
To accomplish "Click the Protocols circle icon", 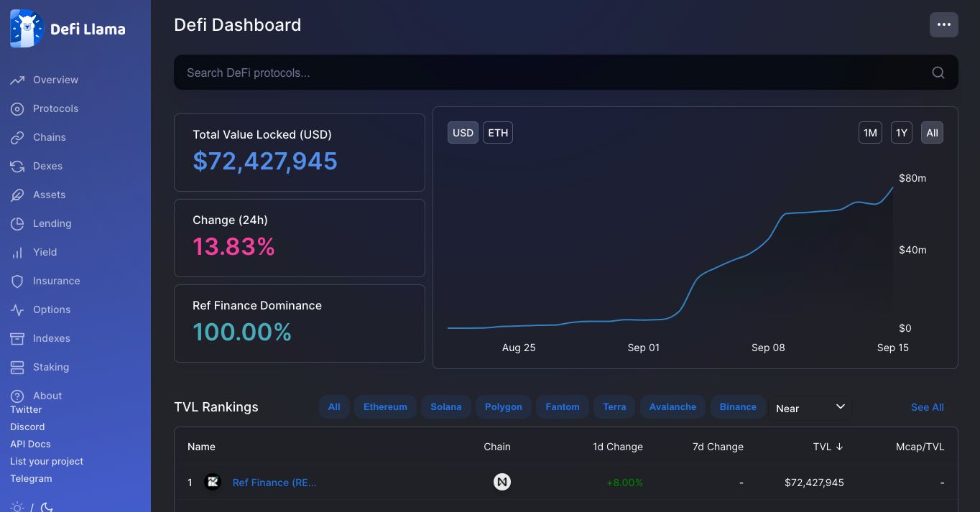I will pyautogui.click(x=17, y=108).
